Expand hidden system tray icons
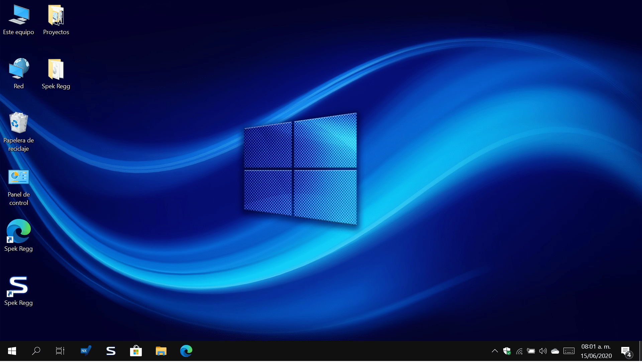Image resolution: width=642 pixels, height=364 pixels. [x=495, y=351]
